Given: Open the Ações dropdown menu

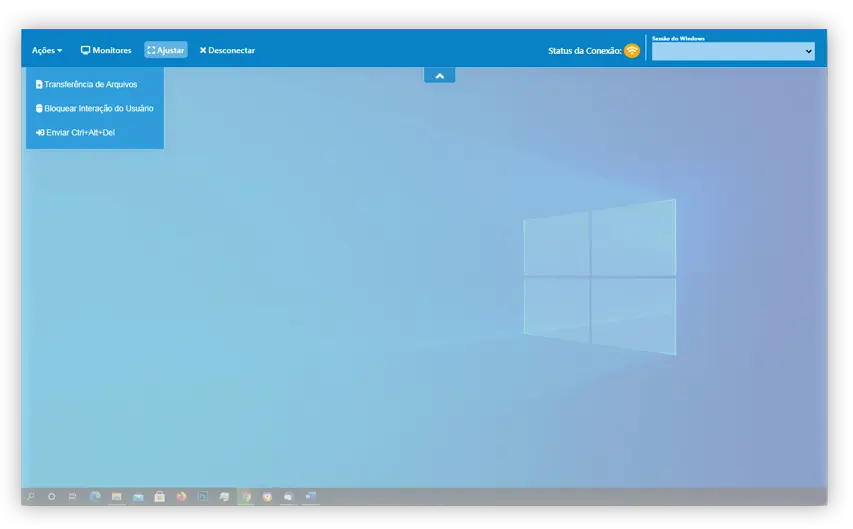Looking at the screenshot, I should click(x=47, y=50).
